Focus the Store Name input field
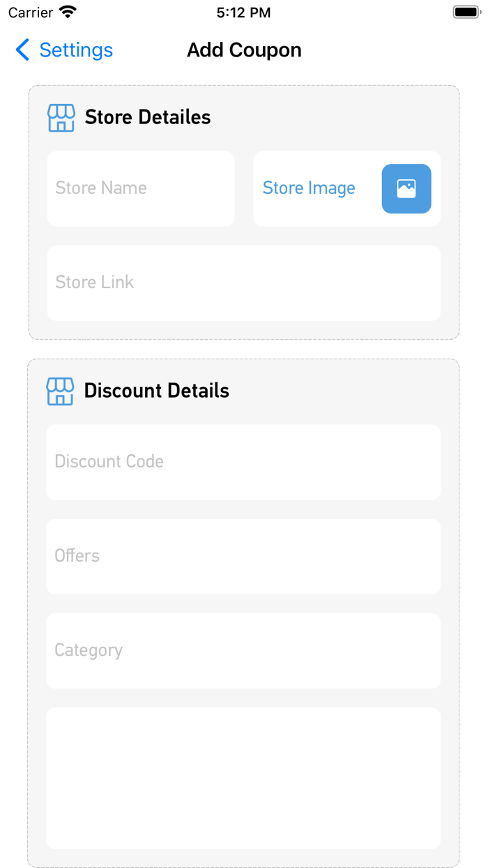Screen dimensions: 488x868 point(141,188)
